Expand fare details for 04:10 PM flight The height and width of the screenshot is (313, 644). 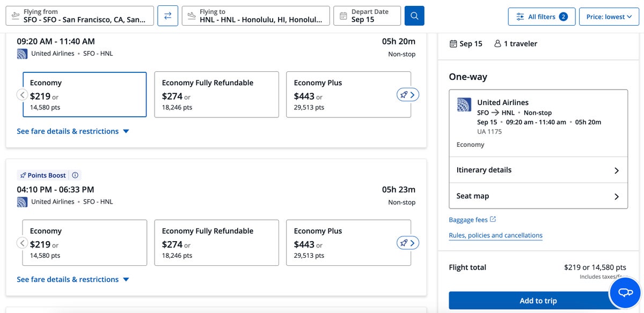click(x=73, y=280)
